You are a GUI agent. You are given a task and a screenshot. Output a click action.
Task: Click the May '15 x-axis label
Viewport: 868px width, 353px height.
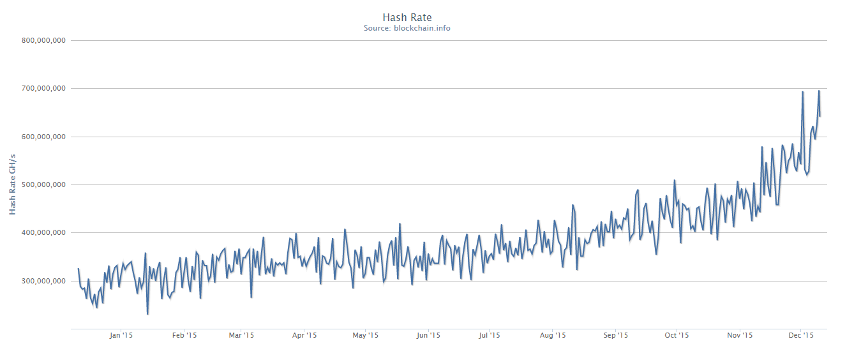[x=365, y=335]
